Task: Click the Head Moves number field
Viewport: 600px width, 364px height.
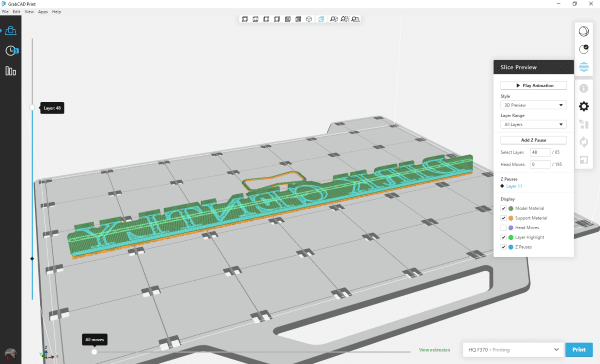Action: [x=540, y=164]
